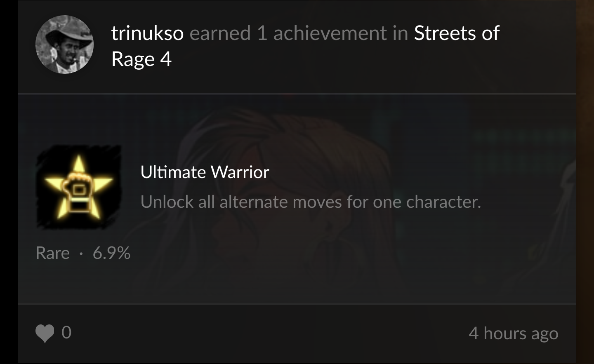Click the Rage 4 text on second line

click(141, 59)
